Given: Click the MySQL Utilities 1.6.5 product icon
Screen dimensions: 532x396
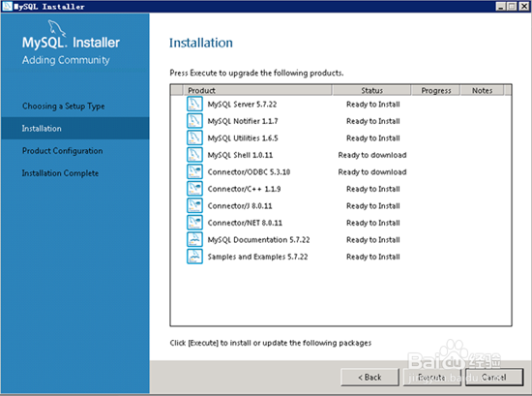Looking at the screenshot, I should [x=194, y=137].
